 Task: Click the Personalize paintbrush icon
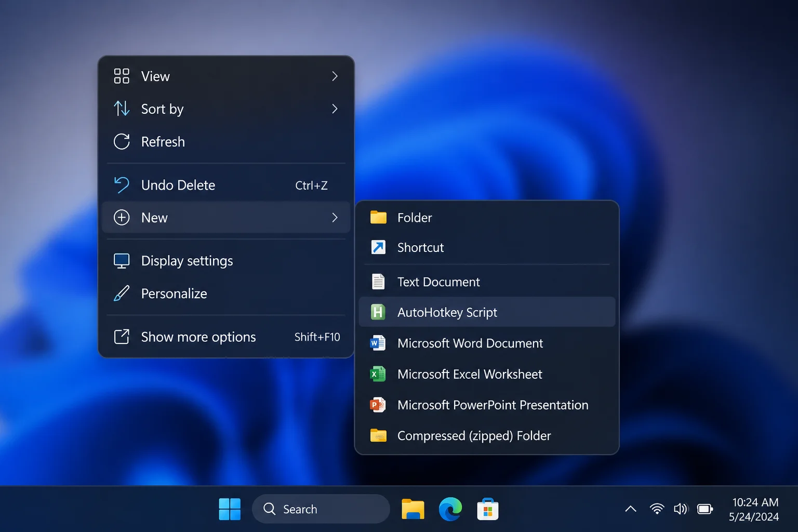click(122, 293)
